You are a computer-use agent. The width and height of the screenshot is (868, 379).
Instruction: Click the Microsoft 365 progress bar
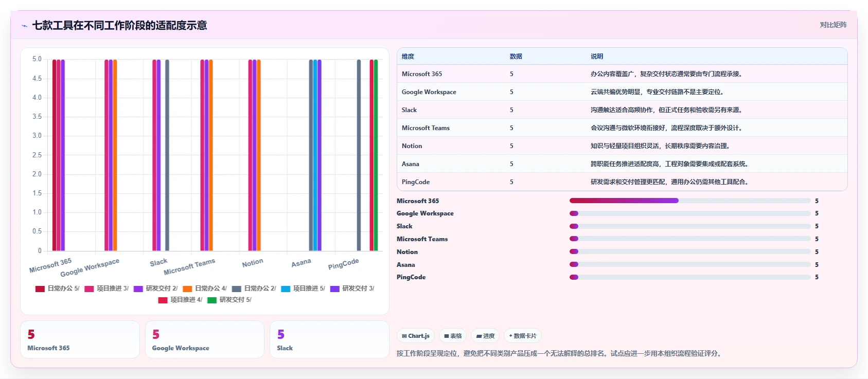click(690, 201)
